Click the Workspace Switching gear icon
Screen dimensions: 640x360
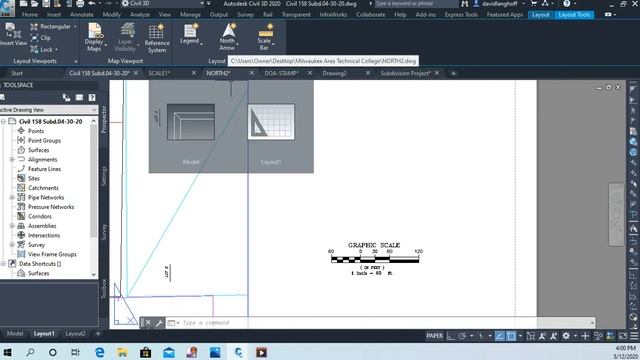[x=566, y=336]
